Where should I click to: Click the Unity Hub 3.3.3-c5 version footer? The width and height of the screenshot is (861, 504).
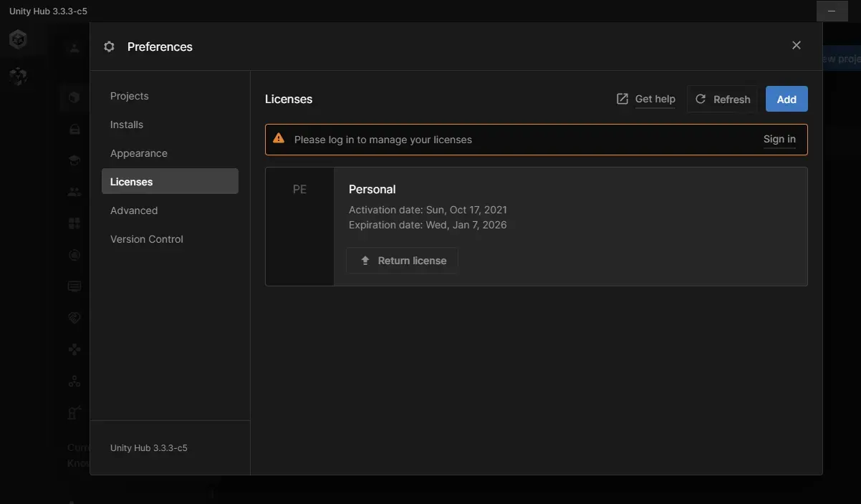pyautogui.click(x=149, y=447)
